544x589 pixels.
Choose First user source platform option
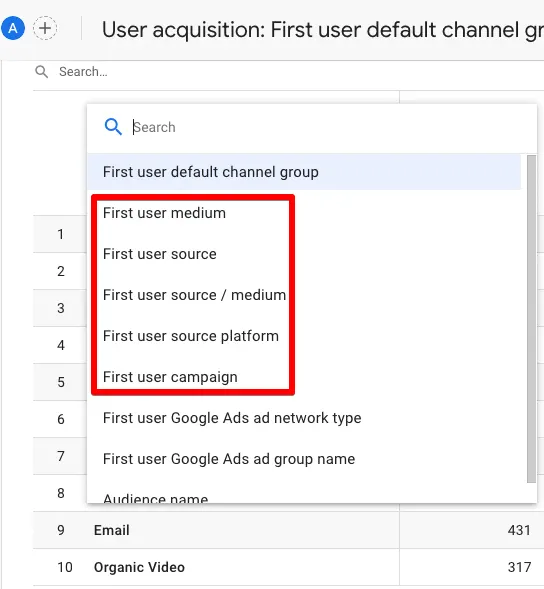point(191,336)
